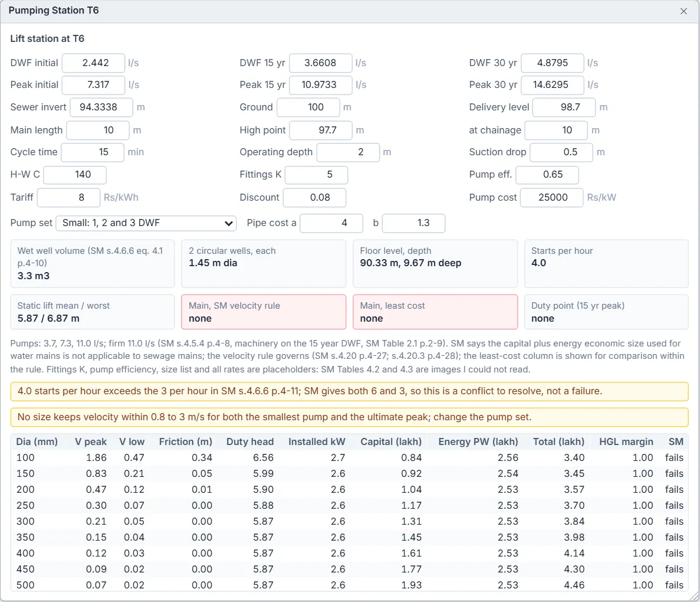
Task: Click the Total (lakh) column header
Action: pyautogui.click(x=559, y=442)
